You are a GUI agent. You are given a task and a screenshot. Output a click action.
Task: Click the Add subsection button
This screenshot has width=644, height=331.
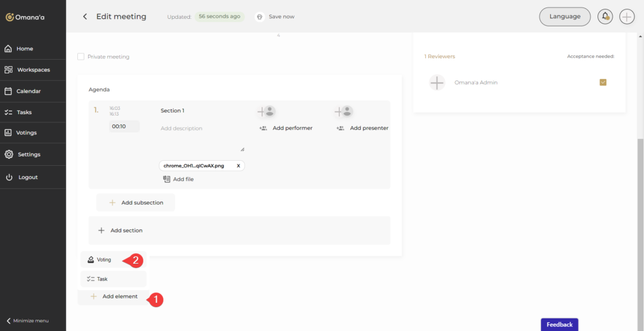click(136, 203)
